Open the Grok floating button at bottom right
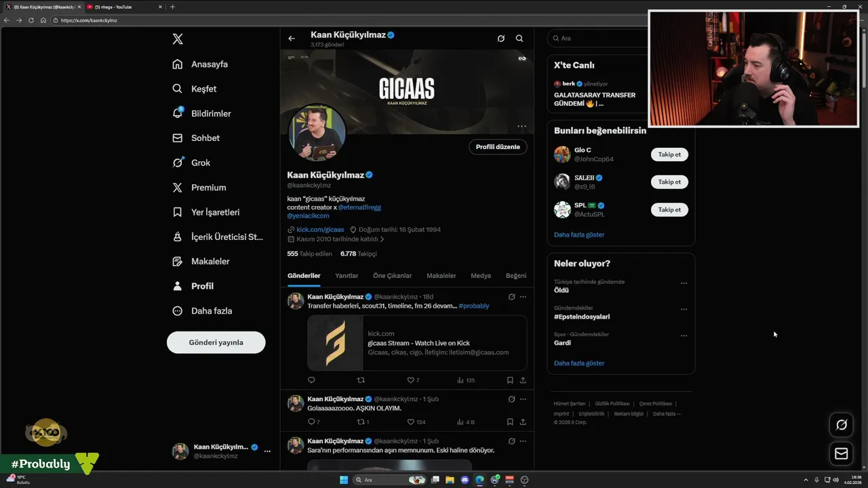The height and width of the screenshot is (488, 868). click(842, 425)
